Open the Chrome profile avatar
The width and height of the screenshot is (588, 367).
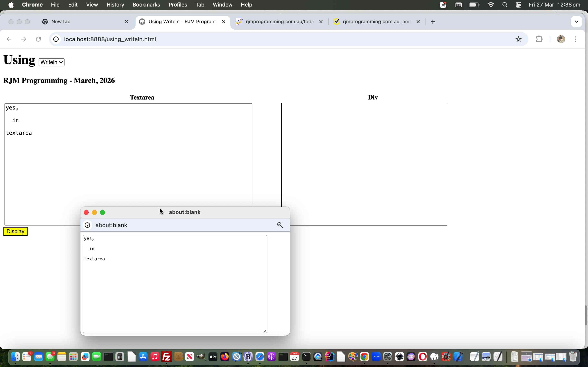(x=561, y=39)
